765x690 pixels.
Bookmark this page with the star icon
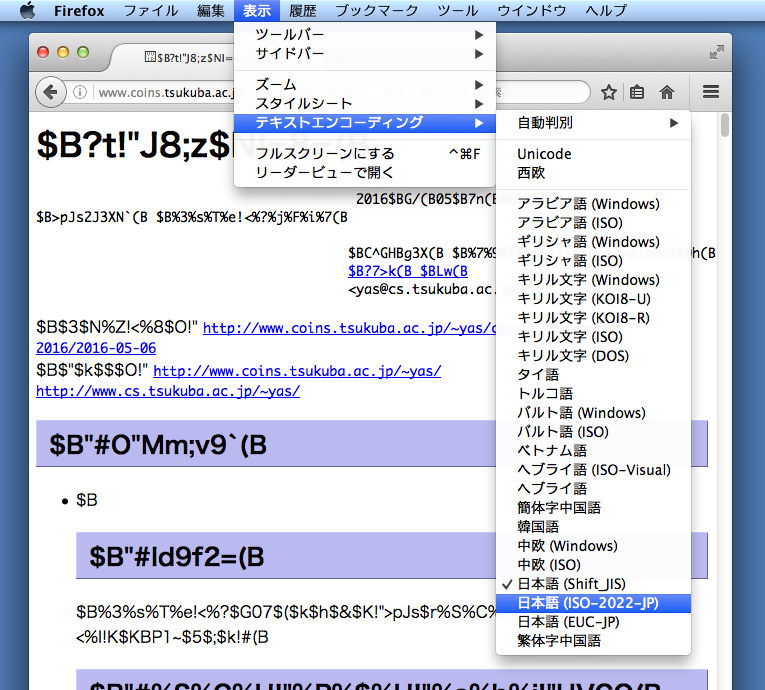[608, 93]
